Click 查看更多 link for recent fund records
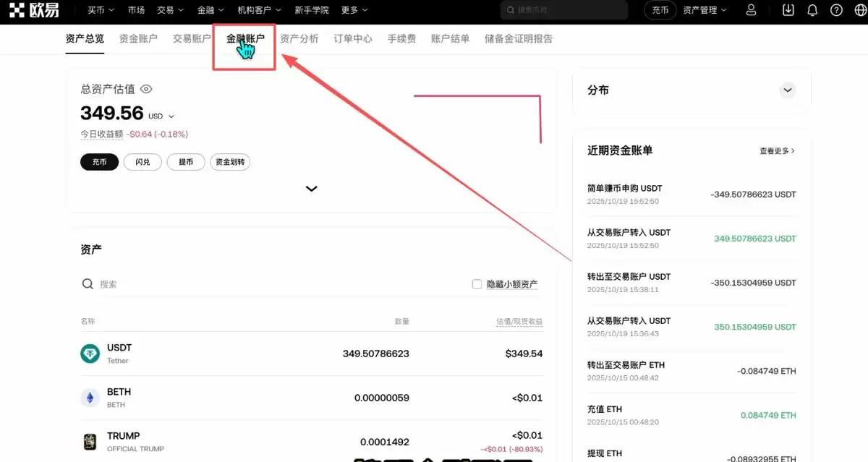Image resolution: width=868 pixels, height=462 pixels. [775, 150]
